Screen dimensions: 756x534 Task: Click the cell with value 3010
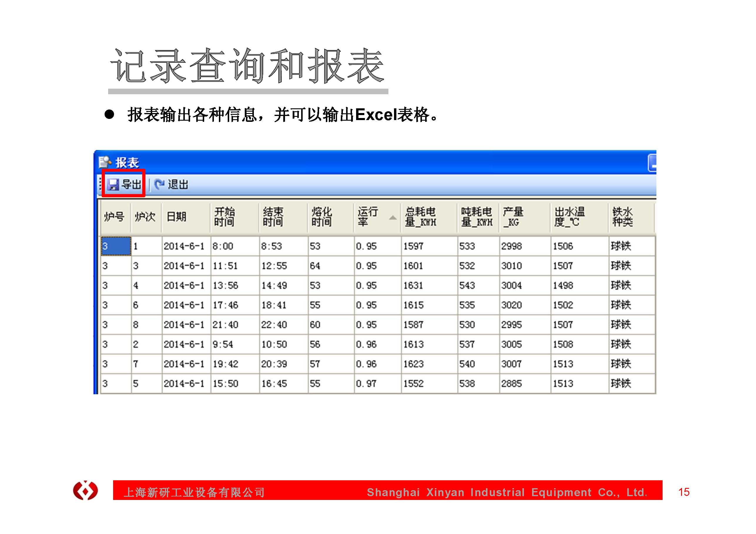point(525,266)
